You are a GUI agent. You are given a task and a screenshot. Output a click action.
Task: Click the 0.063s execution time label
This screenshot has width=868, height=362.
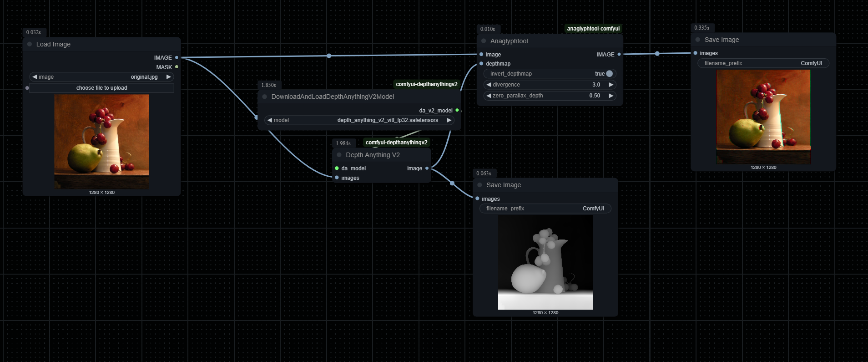coord(484,173)
